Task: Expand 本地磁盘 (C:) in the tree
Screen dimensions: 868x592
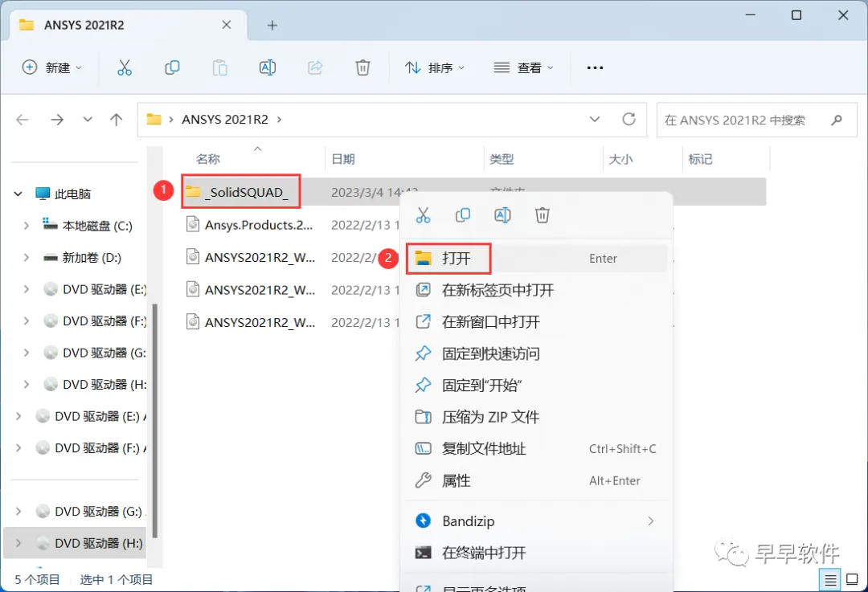Action: (x=26, y=226)
